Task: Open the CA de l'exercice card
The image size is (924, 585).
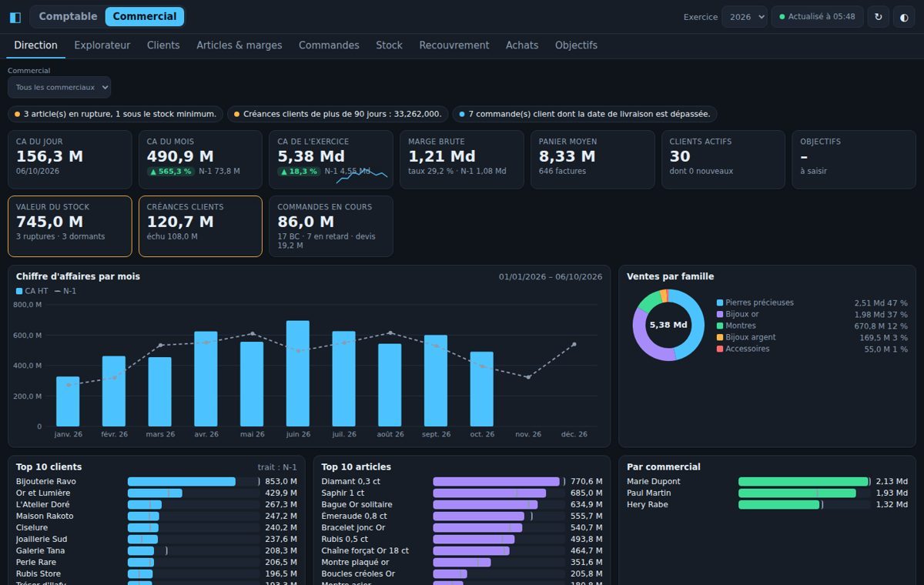Action: (331, 159)
